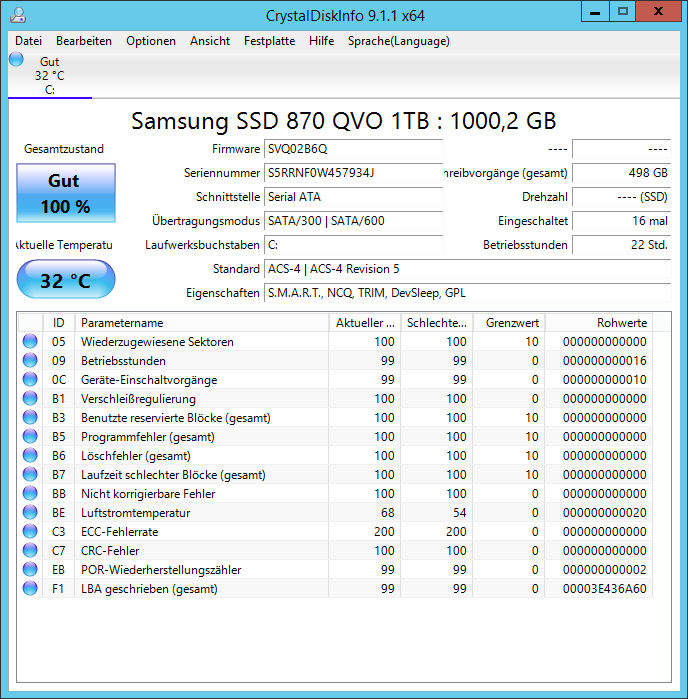Open the Ansicht menu

(x=210, y=41)
